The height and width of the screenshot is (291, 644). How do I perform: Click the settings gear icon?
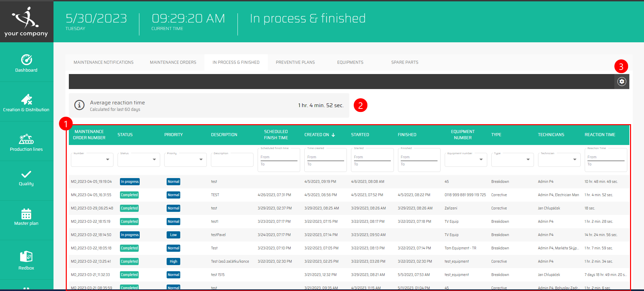point(622,82)
